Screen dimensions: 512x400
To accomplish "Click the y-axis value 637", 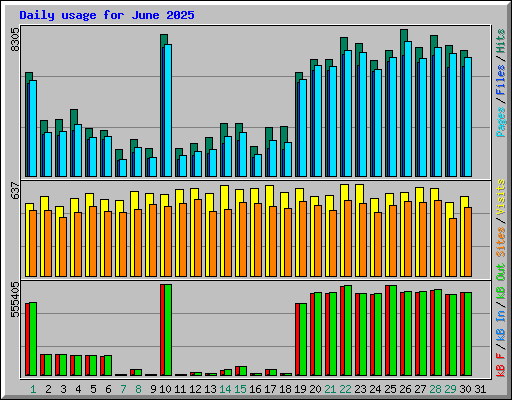I will coord(15,191).
